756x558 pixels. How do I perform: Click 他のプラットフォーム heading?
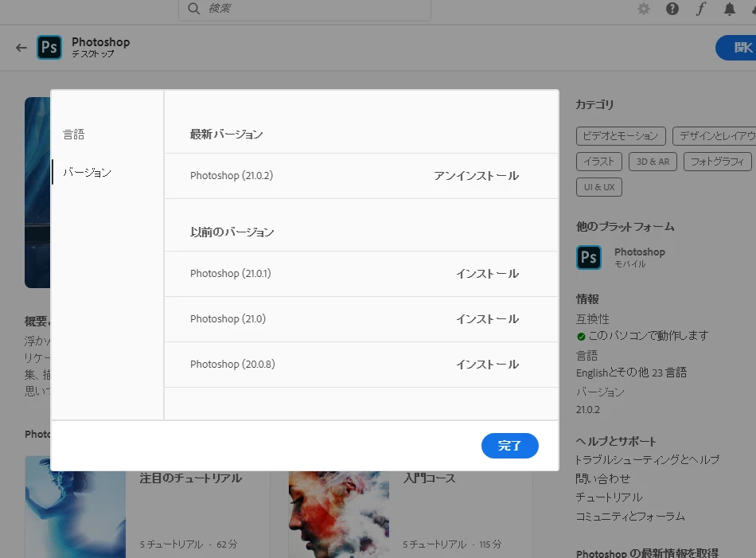(625, 227)
